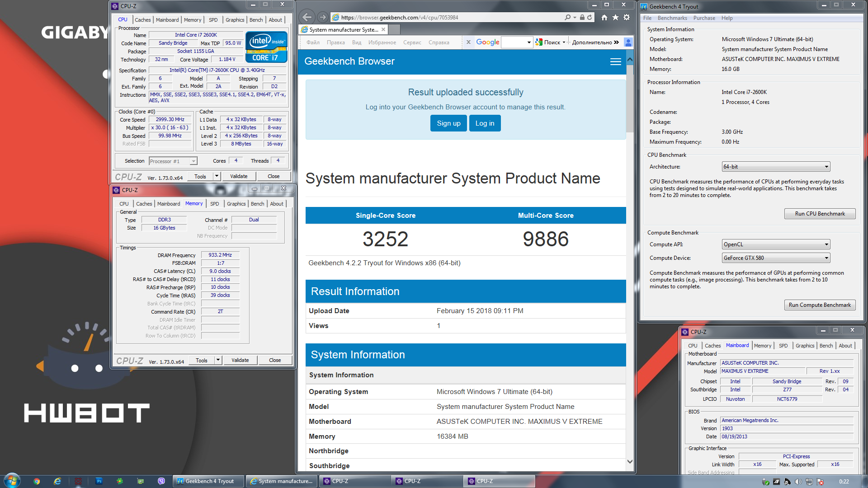Open the Файл menu in browser
The height and width of the screenshot is (488, 868).
click(x=313, y=42)
